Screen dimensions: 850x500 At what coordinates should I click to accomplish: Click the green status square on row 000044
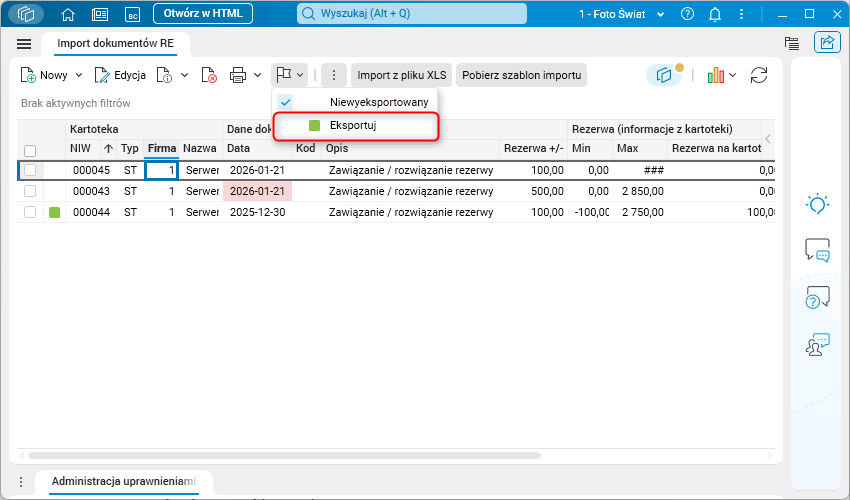click(x=54, y=212)
